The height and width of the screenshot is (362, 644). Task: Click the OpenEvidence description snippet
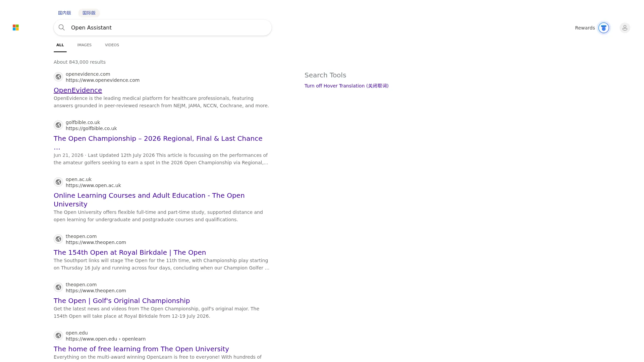161,102
